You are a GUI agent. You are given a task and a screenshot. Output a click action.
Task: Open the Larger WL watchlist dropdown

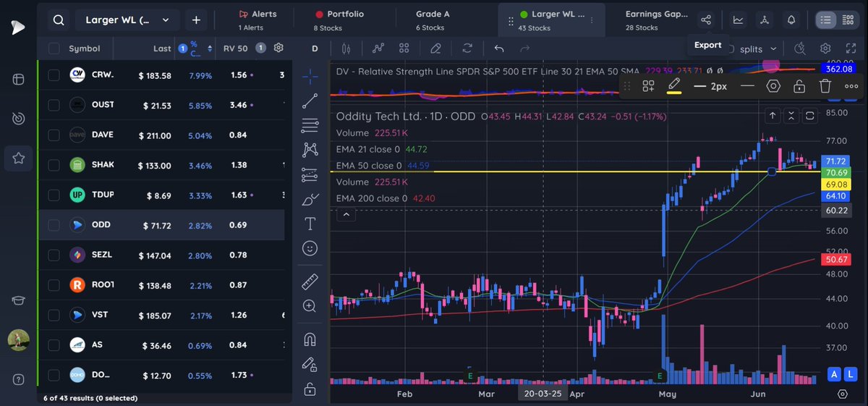tap(127, 20)
